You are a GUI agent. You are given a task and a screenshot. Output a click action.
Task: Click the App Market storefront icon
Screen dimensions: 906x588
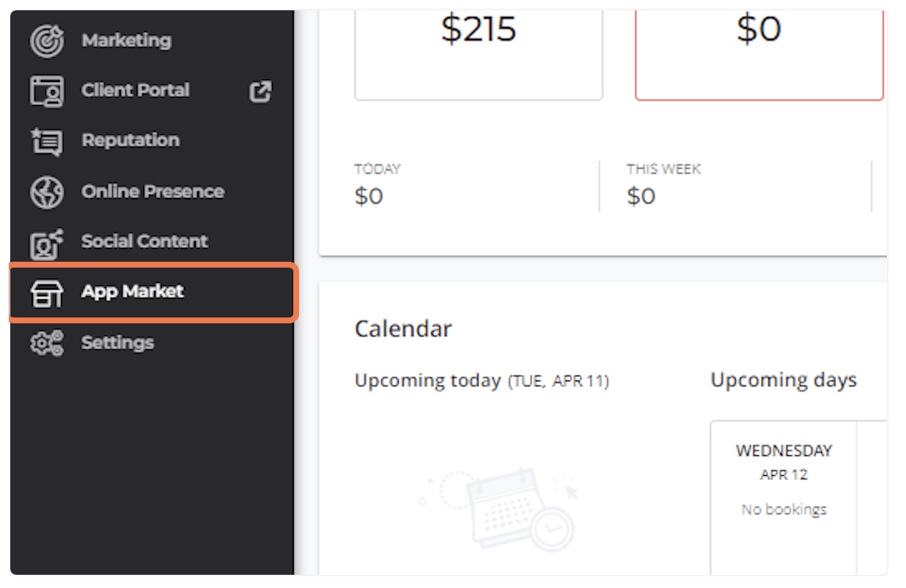[x=47, y=293]
